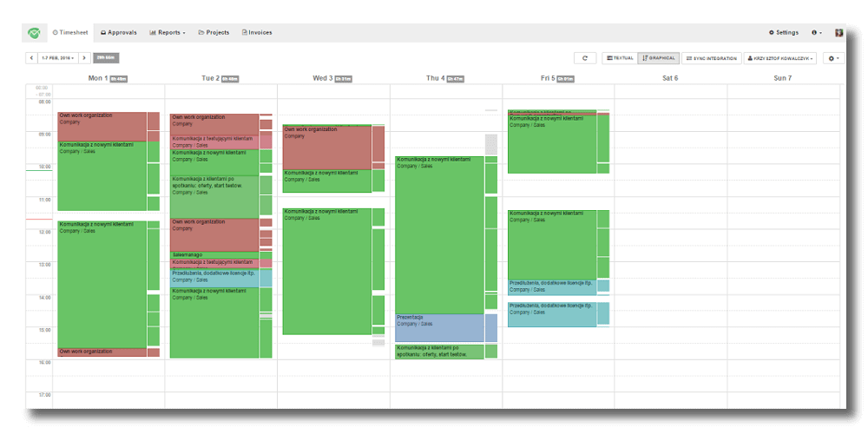Image resolution: width=868 pixels, height=434 pixels.
Task: Switch to Graphical view
Action: [659, 57]
